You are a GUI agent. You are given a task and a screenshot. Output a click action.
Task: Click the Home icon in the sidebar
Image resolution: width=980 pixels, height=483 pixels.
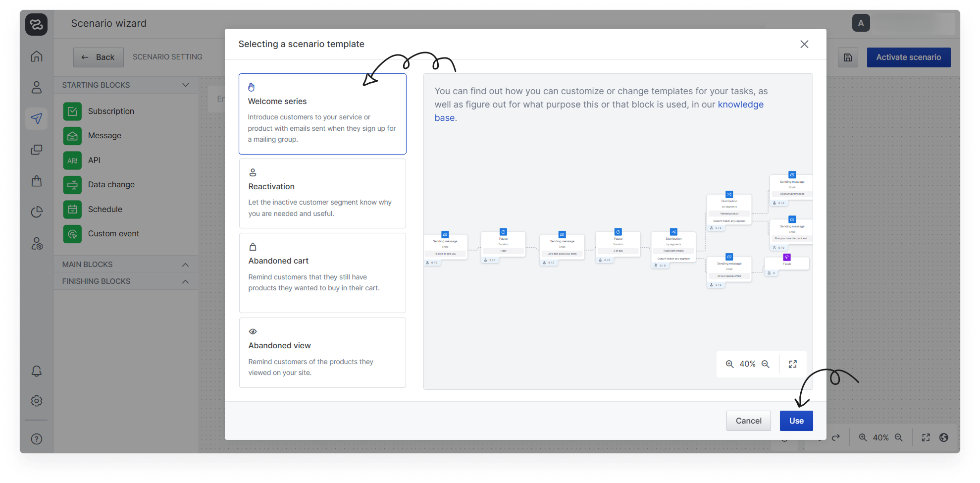point(37,56)
